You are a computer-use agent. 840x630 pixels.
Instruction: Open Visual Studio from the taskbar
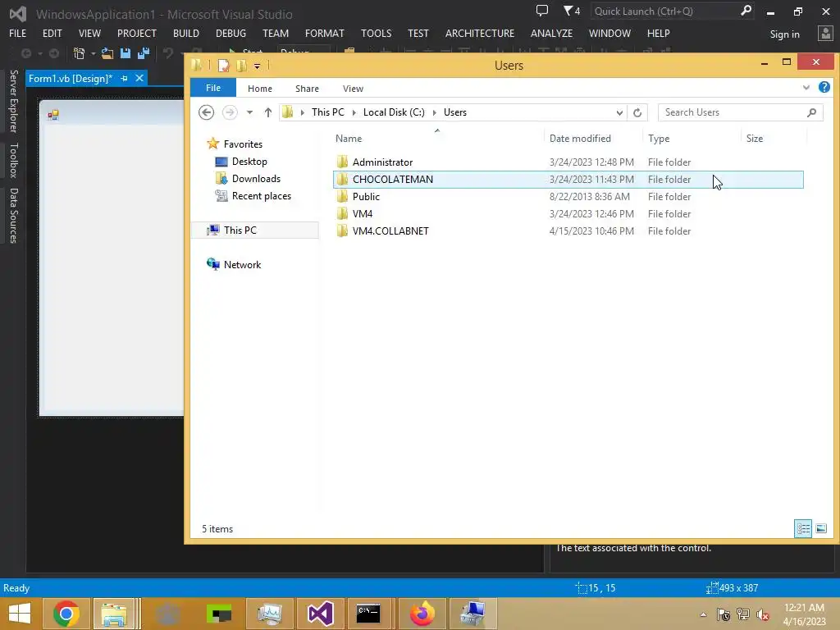[x=321, y=614]
